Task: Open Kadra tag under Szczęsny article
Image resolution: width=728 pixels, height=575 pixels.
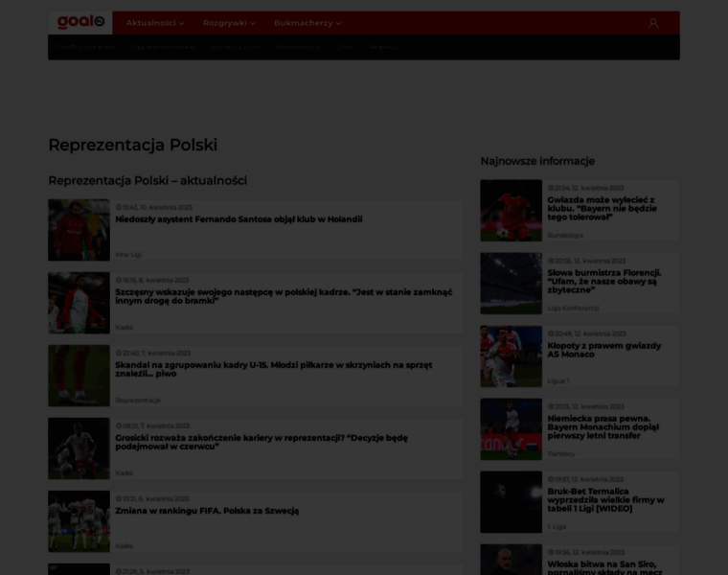Action: click(124, 328)
